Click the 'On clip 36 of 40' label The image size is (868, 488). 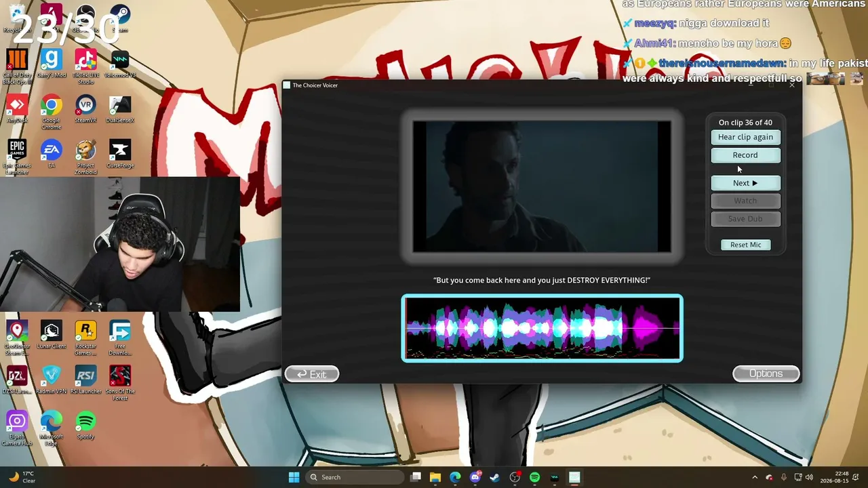[745, 123]
